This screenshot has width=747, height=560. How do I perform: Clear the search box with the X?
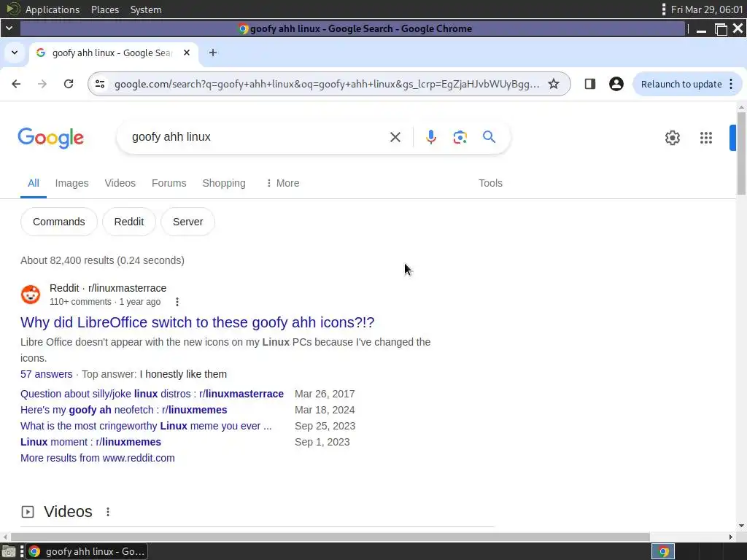pyautogui.click(x=395, y=137)
